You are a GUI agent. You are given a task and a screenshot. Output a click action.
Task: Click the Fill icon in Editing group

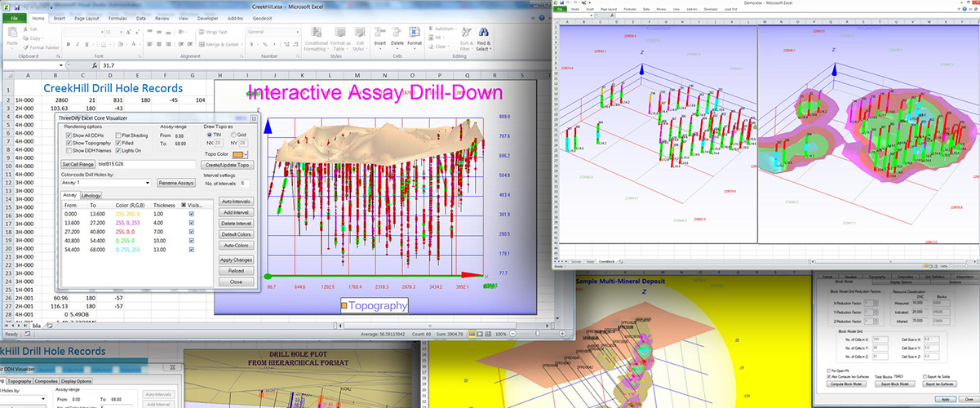pos(431,38)
